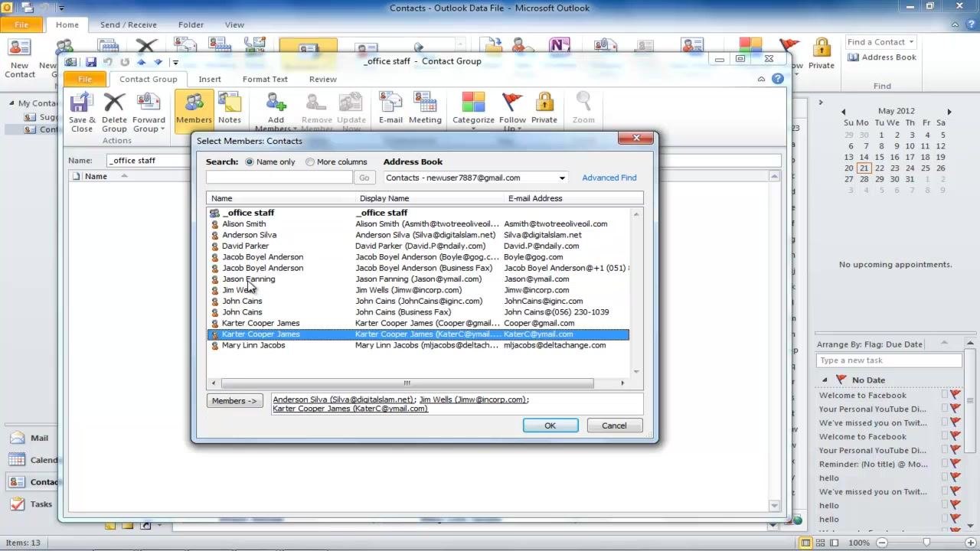
Task: Switch to the Format Text tab
Action: click(x=265, y=79)
